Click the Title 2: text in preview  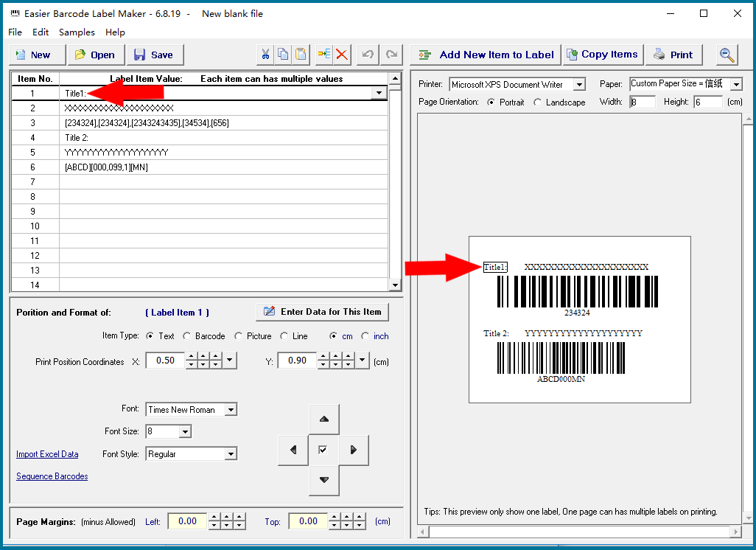(x=496, y=333)
